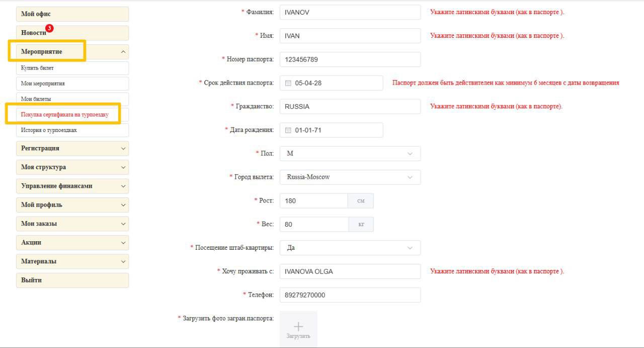Screen dimensions: 644x348
Task: Open История о турпоездках page
Action: click(72, 130)
